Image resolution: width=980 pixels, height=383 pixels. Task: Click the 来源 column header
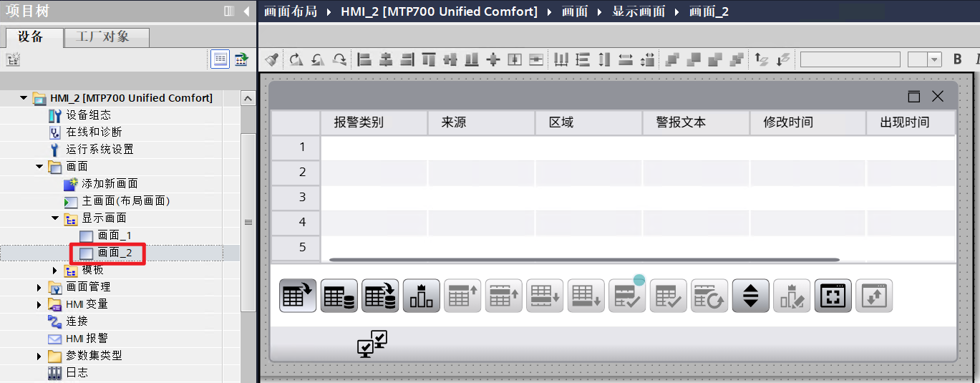click(482, 122)
